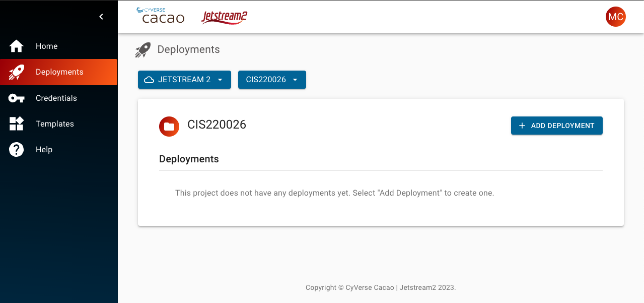Expand the JETSTREAM 2 cloud selector dropdown

[x=220, y=79]
